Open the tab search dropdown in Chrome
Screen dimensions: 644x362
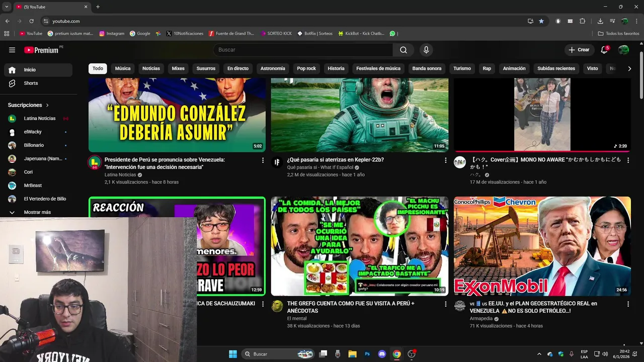tap(7, 7)
